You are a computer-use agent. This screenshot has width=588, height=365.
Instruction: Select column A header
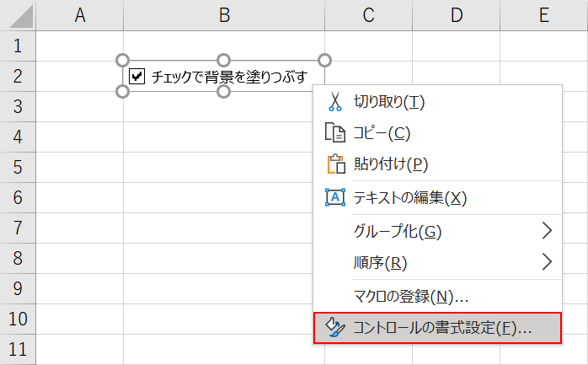79,15
